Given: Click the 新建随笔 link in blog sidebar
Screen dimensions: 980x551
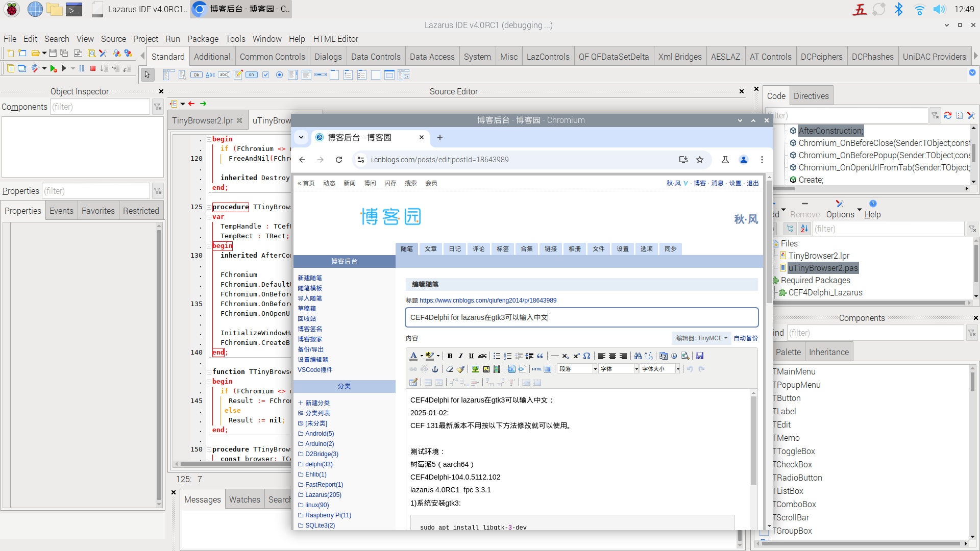Looking at the screenshot, I should pos(310,278).
